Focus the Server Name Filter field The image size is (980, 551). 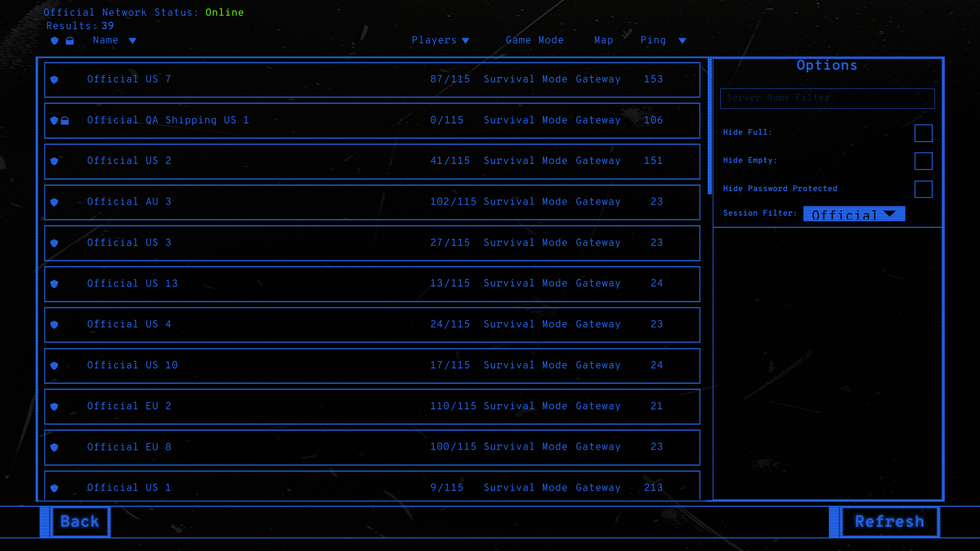(x=827, y=98)
